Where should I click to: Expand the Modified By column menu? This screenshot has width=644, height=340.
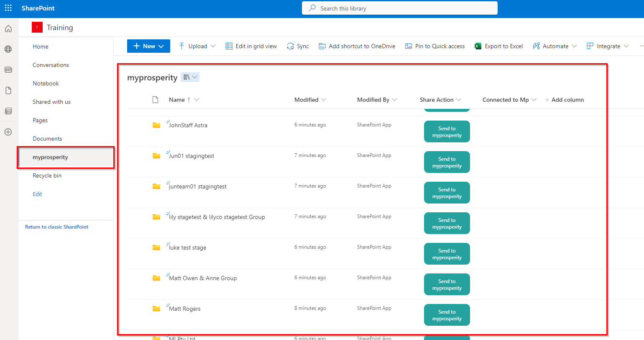(394, 100)
